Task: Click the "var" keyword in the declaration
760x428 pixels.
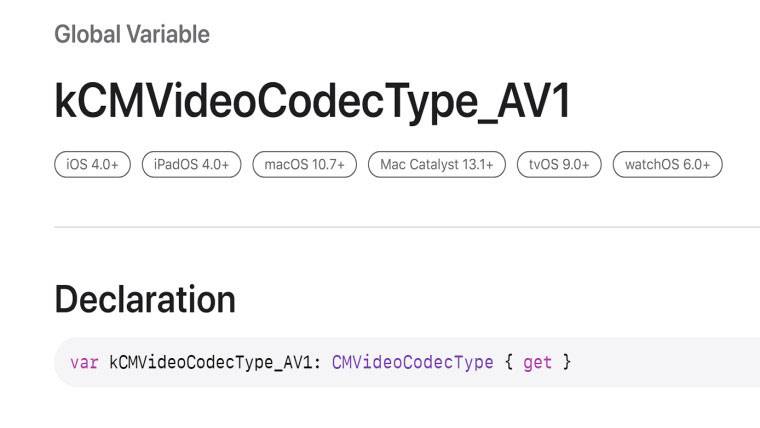Action: (84, 362)
